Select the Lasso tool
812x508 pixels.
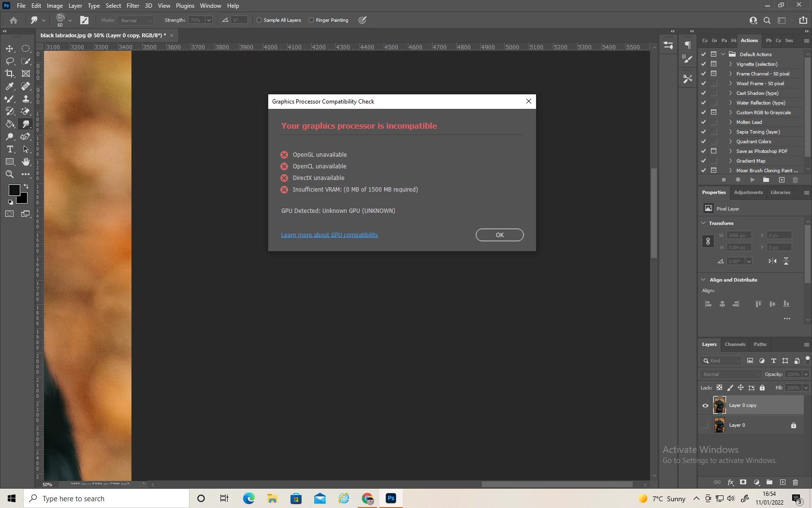pos(10,61)
